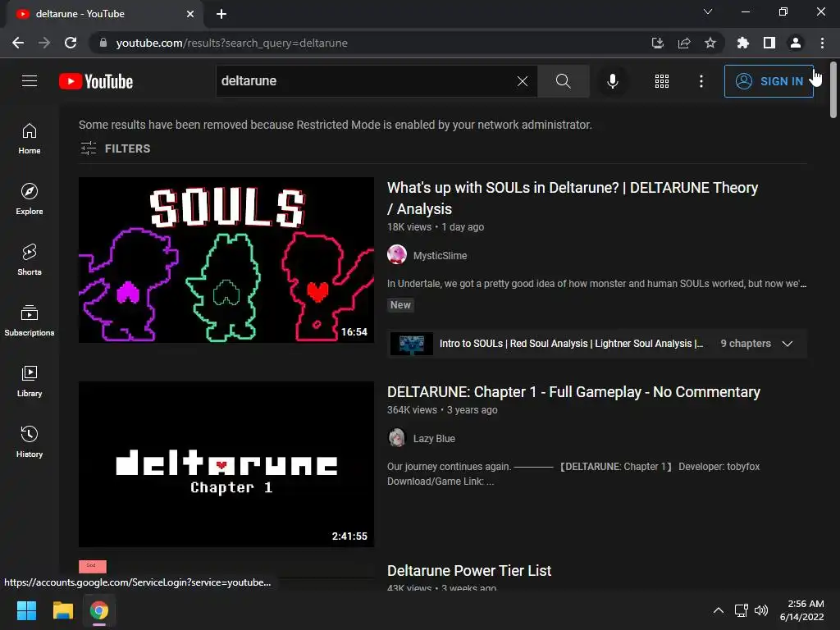
Task: Play the SOULS video thumbnail
Action: pyautogui.click(x=226, y=260)
